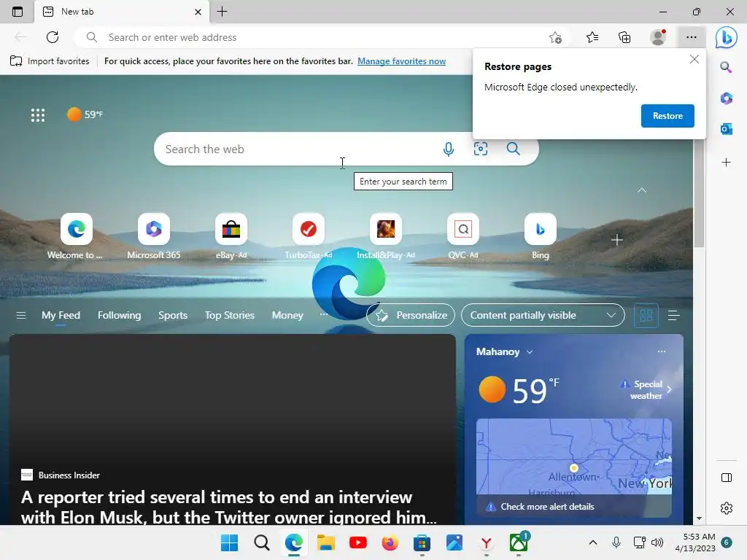This screenshot has width=747, height=560.
Task: Open the profile avatar icon
Action: coord(658,37)
